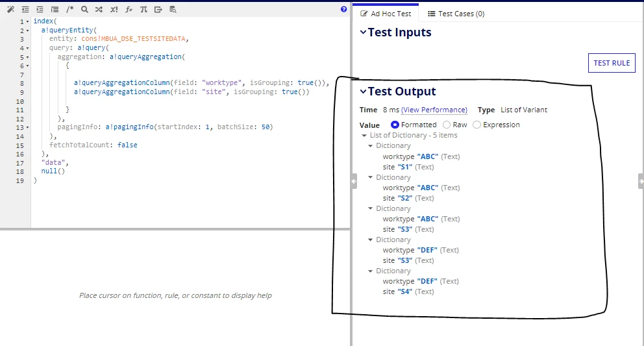Click the "site" field string on line 9
This screenshot has width=644, height=346.
[214, 92]
